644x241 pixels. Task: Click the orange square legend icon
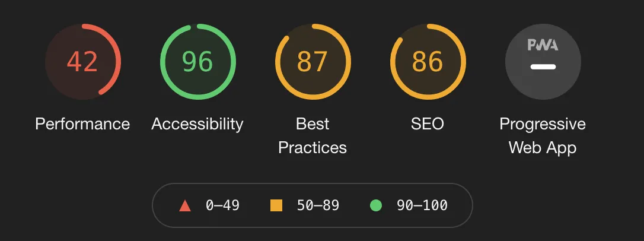coord(276,206)
